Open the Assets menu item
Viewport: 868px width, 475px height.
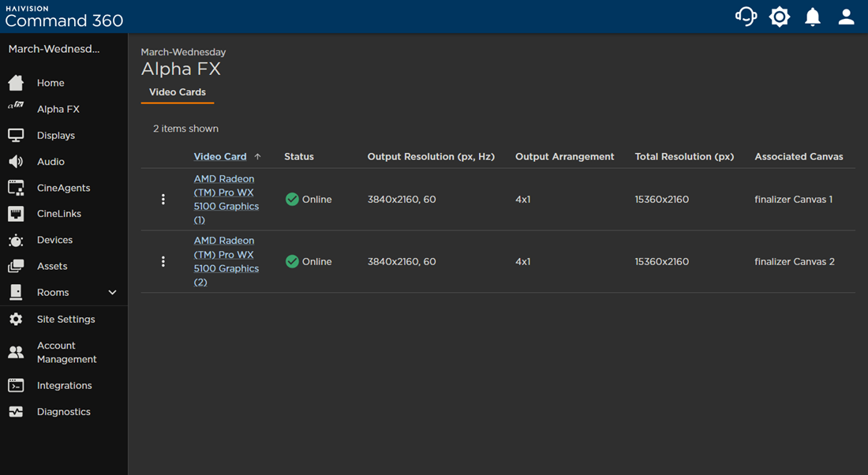tap(52, 266)
